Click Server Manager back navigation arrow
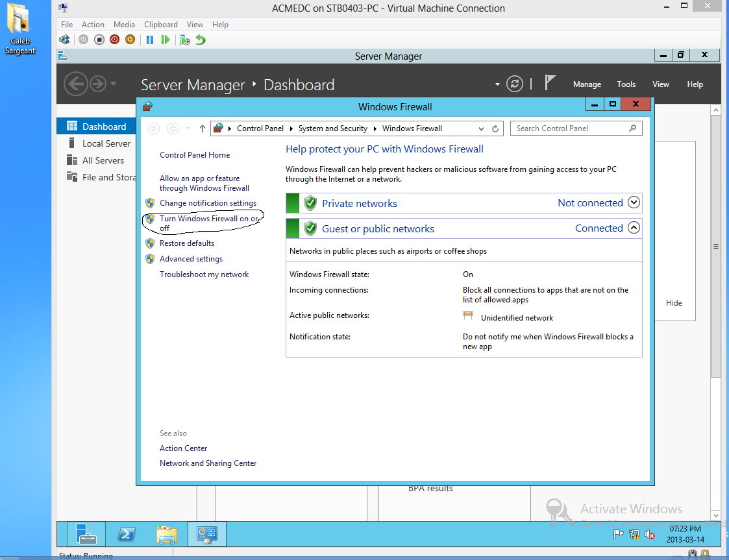The height and width of the screenshot is (560, 729). [76, 84]
